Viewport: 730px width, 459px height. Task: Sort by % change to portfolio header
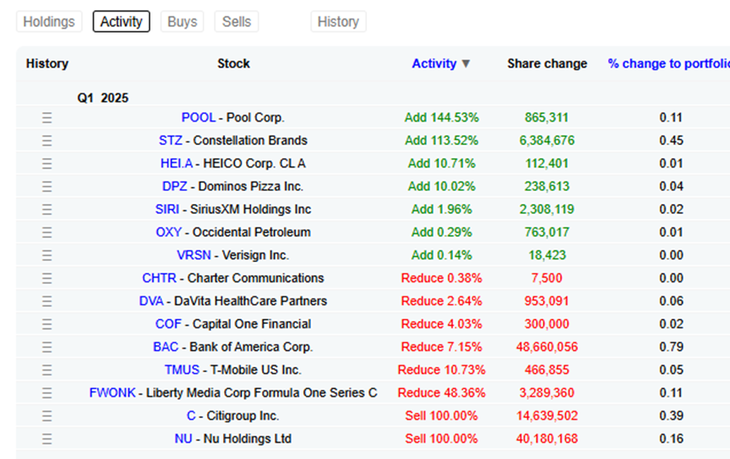pyautogui.click(x=667, y=64)
